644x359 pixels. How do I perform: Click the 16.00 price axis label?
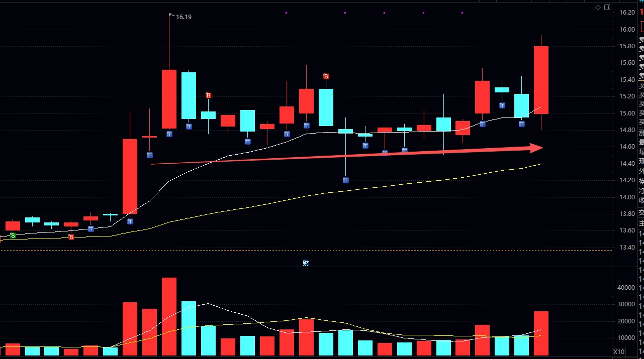click(x=627, y=30)
